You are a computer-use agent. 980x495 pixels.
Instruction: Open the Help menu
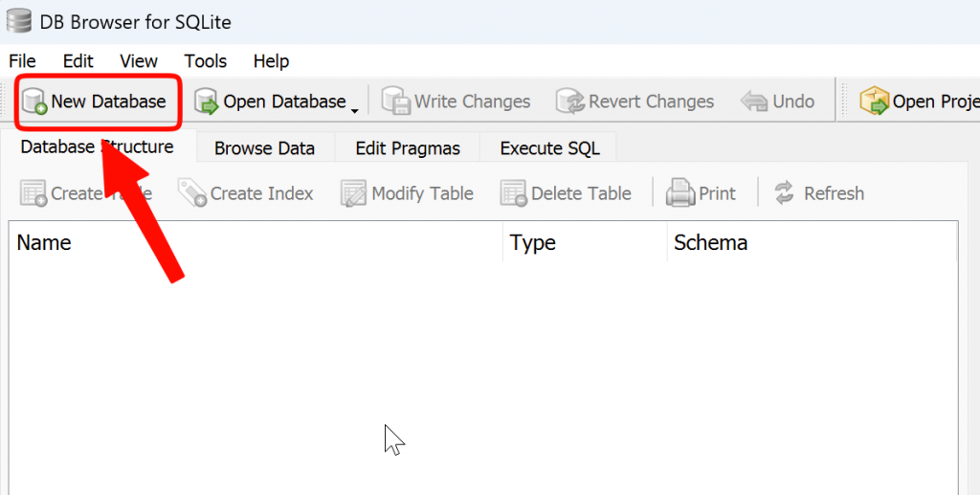point(271,61)
